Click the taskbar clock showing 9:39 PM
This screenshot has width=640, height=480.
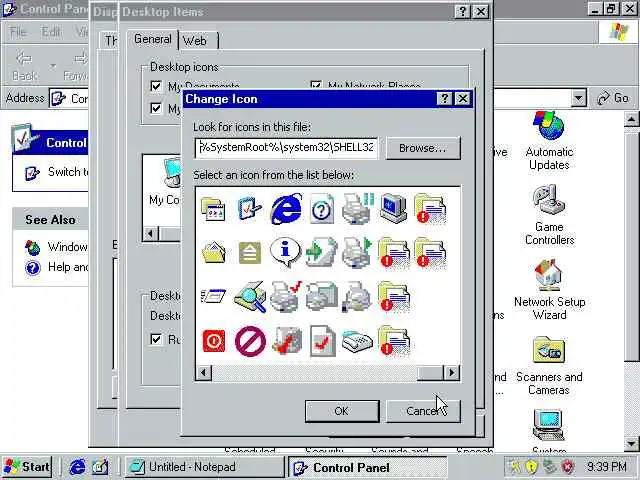[x=607, y=467]
